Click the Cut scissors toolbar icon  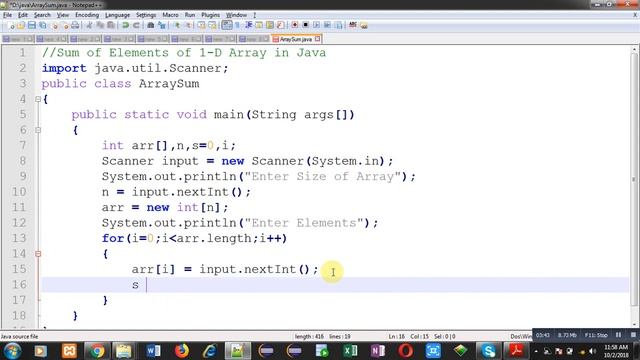[89, 25]
